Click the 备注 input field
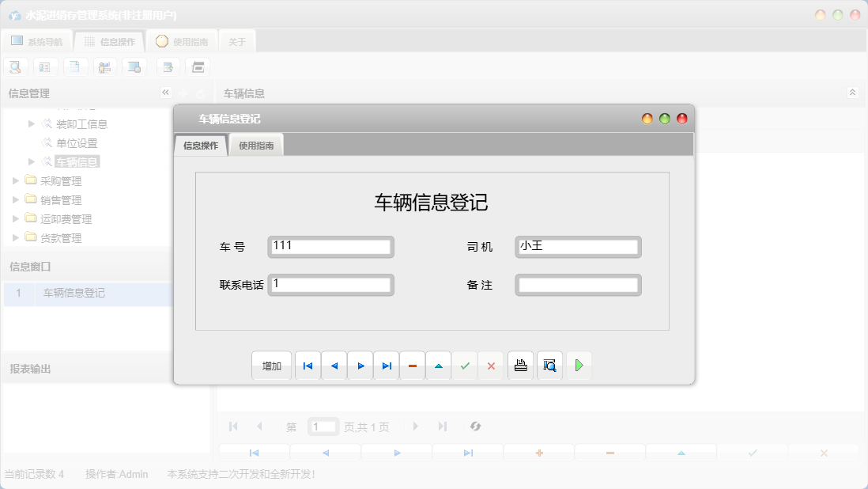The image size is (868, 489). 578,285
